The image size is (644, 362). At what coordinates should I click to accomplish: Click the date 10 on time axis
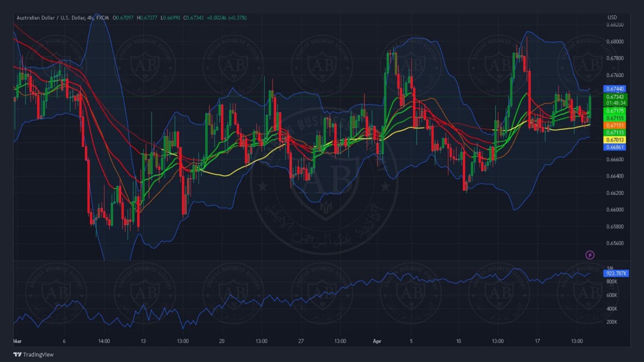[x=459, y=341]
